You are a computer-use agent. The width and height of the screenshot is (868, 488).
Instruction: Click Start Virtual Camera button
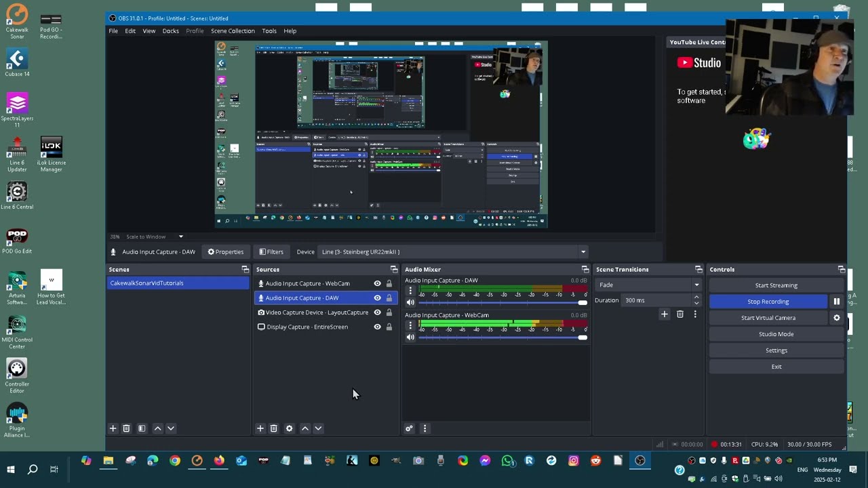[x=768, y=318]
